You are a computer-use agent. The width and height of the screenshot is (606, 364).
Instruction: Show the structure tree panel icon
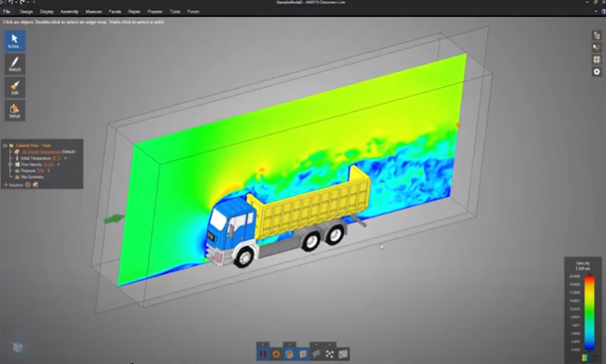tap(597, 36)
